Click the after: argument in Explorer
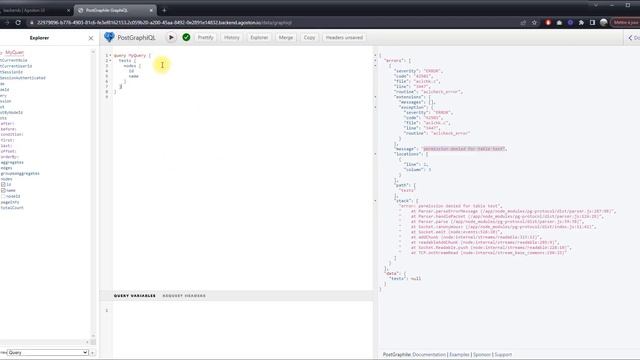Screen dimensions: 640x360 (7, 123)
